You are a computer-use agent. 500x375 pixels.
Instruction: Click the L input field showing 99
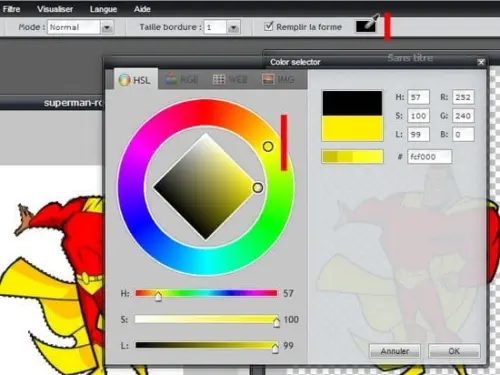(x=418, y=135)
